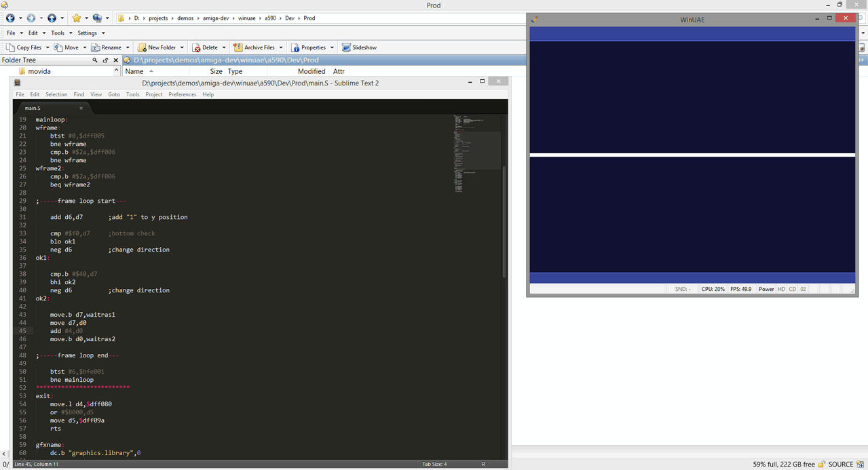Click the Back navigation arrow icon
Viewport: 868px width, 470px height.
click(10, 18)
